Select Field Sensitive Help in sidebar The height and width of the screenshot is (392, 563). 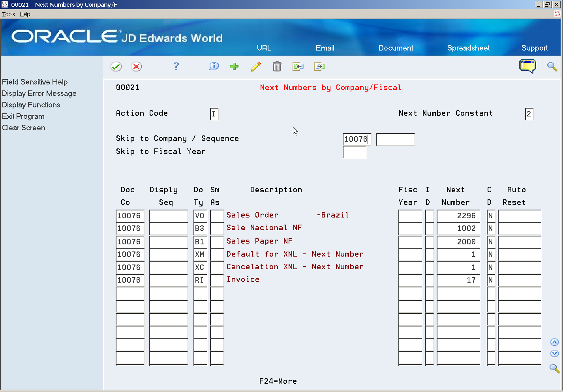coord(35,82)
